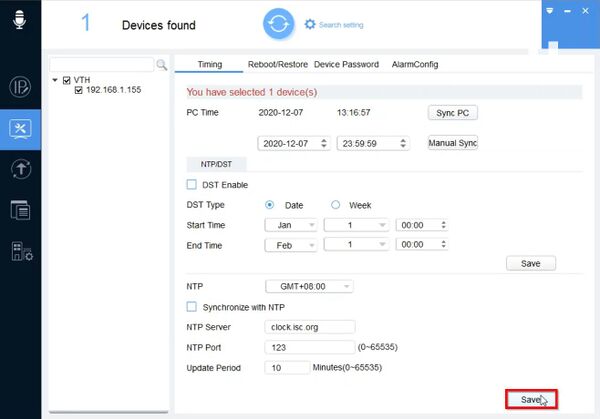Viewport: 600px width, 419px height.
Task: Select the 192.168.1.155 device row
Action: click(113, 90)
